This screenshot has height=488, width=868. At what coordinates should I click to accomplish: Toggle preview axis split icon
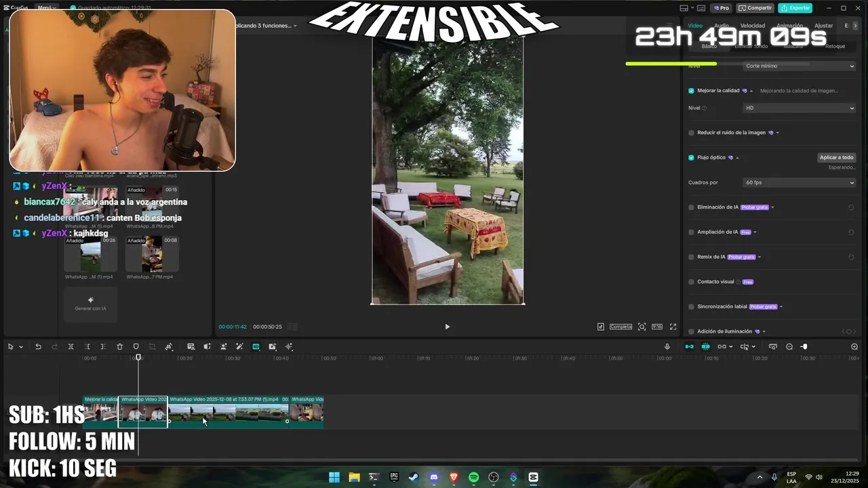click(x=745, y=346)
